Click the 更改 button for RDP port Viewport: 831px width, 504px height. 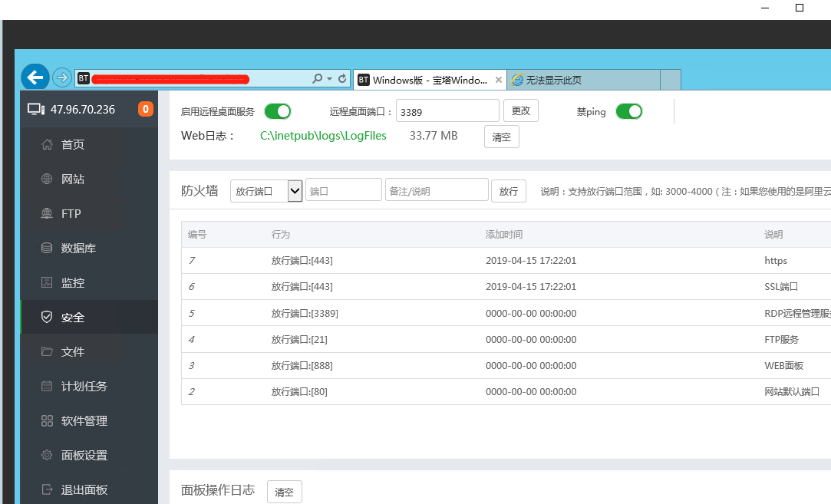(x=521, y=110)
